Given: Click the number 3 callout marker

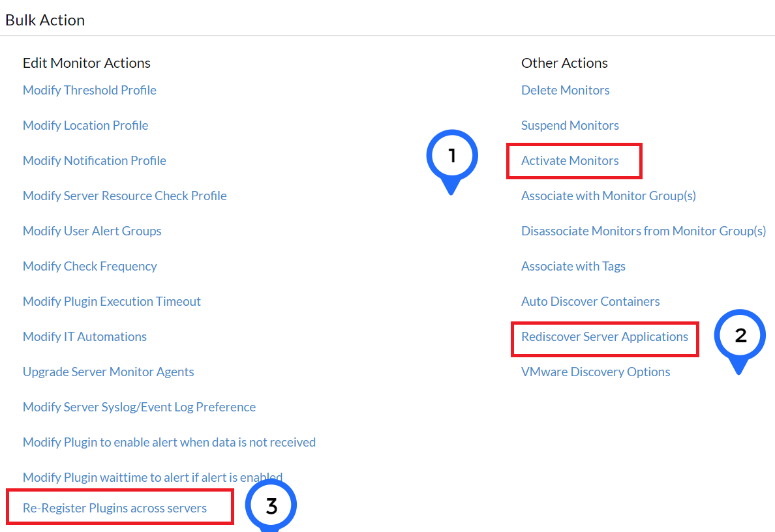Looking at the screenshot, I should [271, 507].
